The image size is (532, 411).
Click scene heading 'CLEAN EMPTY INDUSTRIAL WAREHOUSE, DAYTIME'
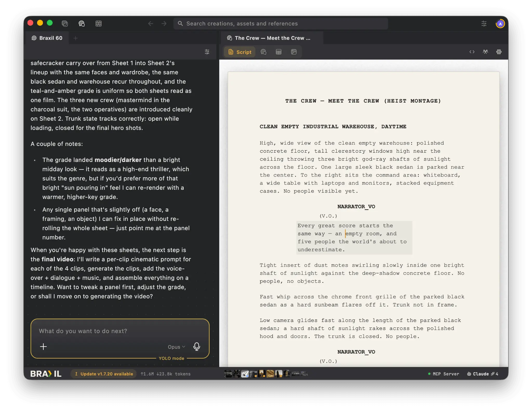pyautogui.click(x=333, y=127)
